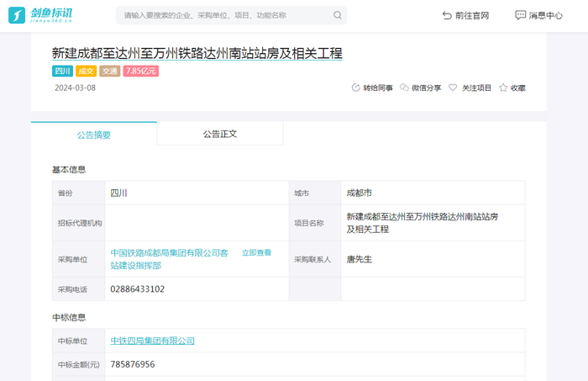Click the 前往官网 return arrow icon
588x381 pixels.
(x=447, y=15)
